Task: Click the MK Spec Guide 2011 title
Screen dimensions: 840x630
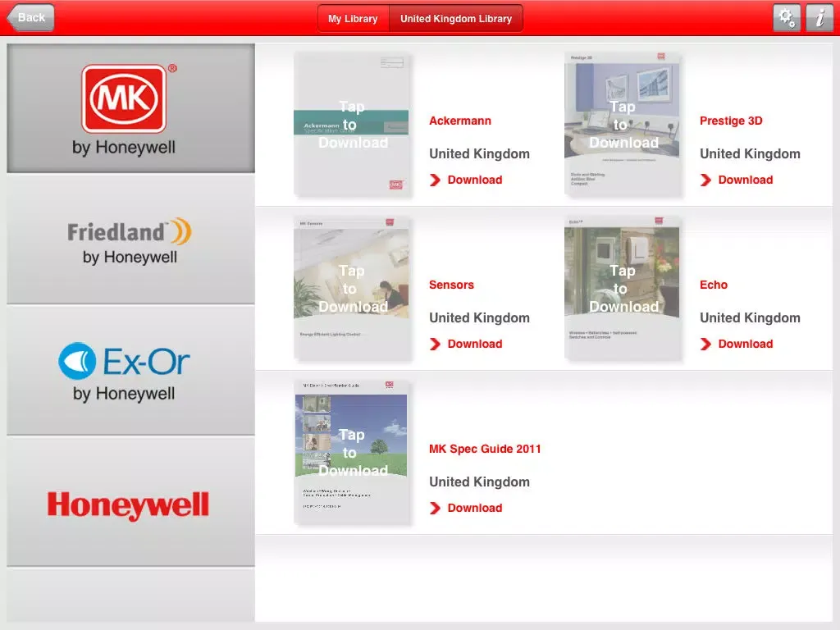Action: [485, 449]
